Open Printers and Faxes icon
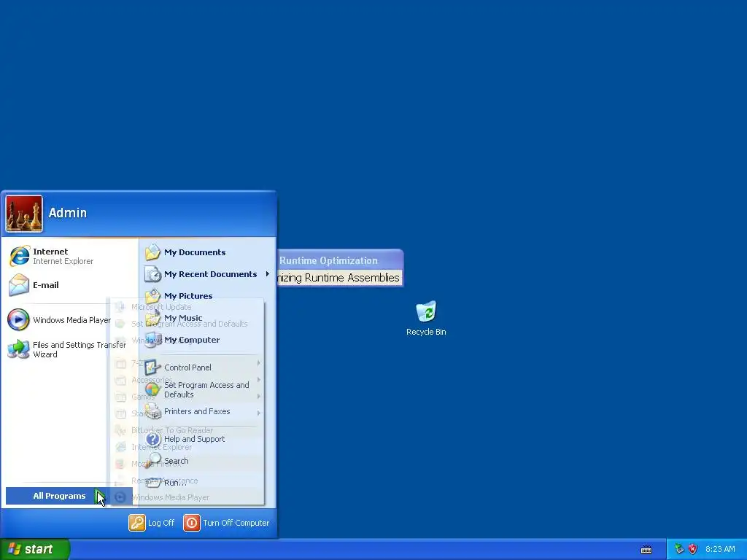Image resolution: width=747 pixels, height=560 pixels. pos(153,411)
